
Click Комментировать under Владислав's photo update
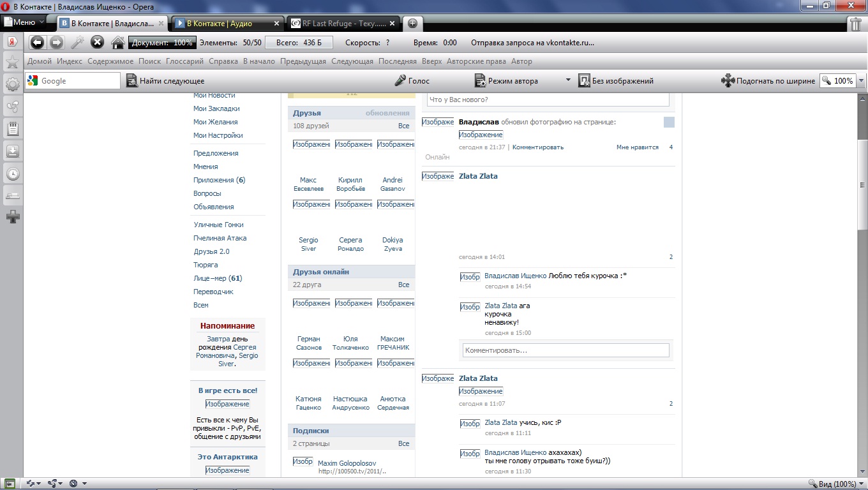[x=537, y=147]
